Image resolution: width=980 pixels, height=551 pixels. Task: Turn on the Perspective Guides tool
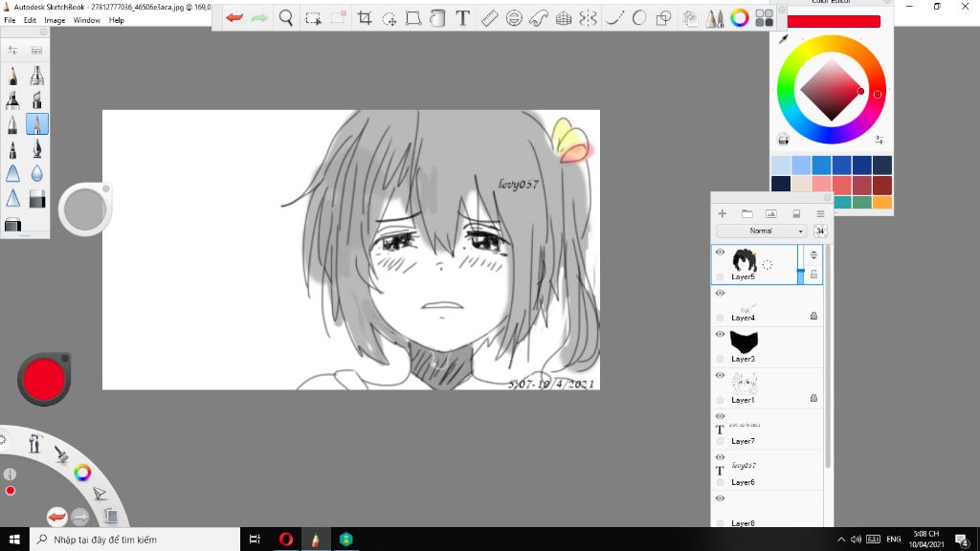[563, 18]
